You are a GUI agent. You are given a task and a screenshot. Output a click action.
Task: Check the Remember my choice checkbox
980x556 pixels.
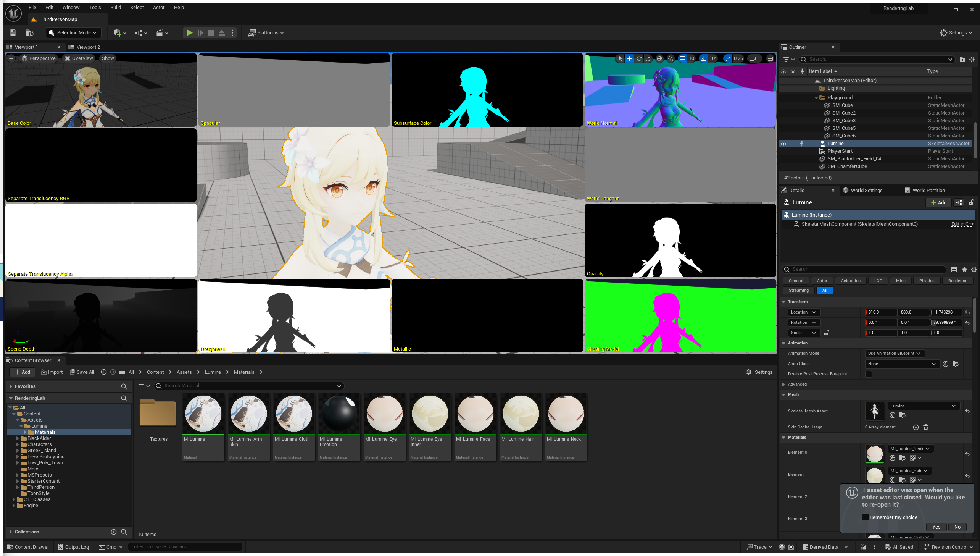point(865,517)
